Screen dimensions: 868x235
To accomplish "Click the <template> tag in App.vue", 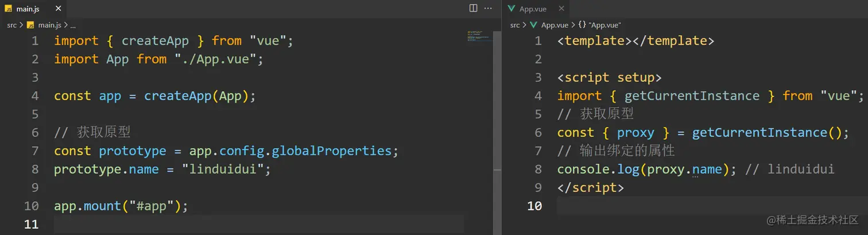I will point(595,41).
